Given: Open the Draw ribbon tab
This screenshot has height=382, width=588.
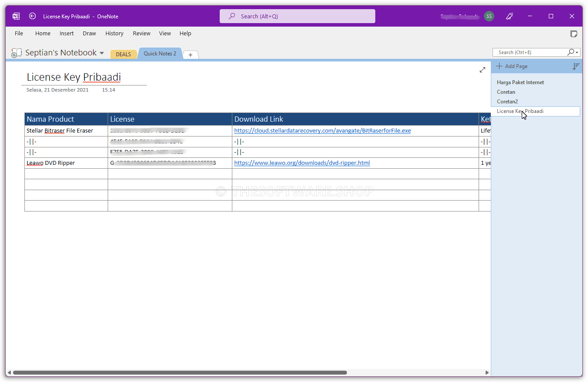Looking at the screenshot, I should click(89, 33).
